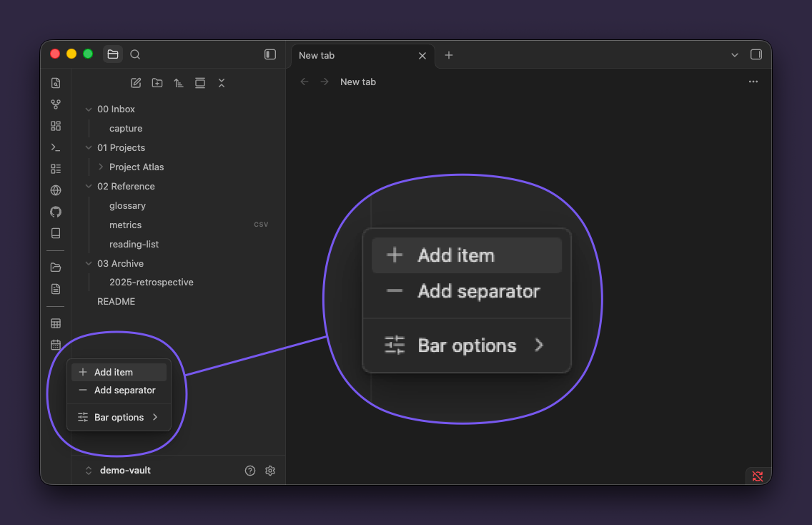Image resolution: width=812 pixels, height=525 pixels.
Task: Click the stacked-rectangles icon in the explorer toolbar
Action: [200, 83]
